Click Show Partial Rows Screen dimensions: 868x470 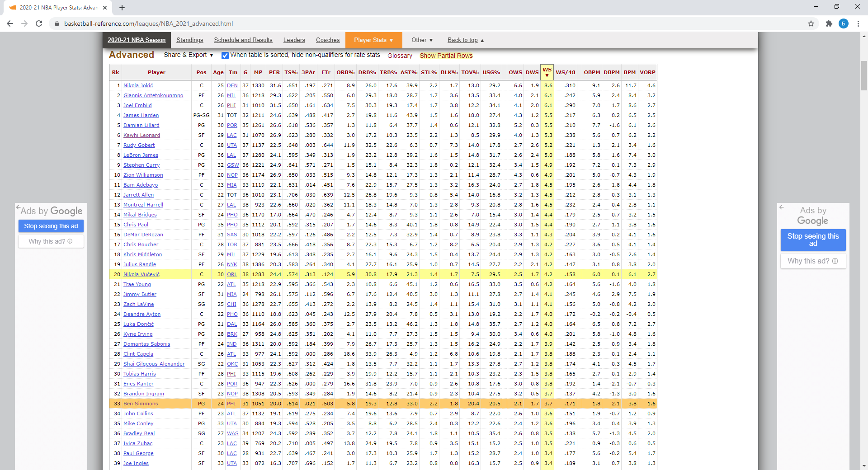pos(446,56)
